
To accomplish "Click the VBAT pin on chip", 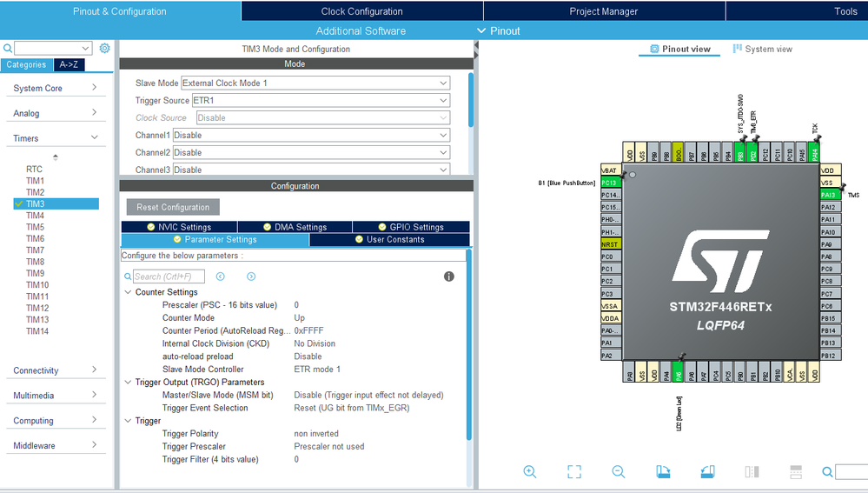I will pyautogui.click(x=611, y=170).
